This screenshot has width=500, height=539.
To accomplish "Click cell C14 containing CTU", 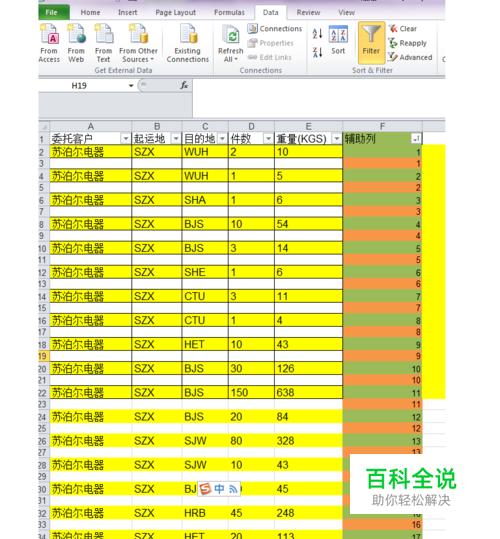I will pos(205,296).
